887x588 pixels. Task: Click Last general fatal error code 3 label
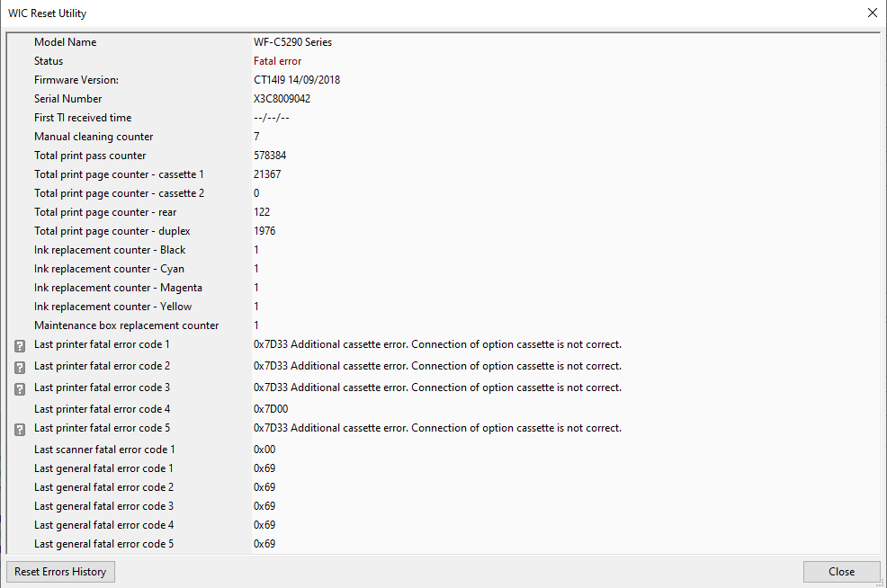click(103, 506)
